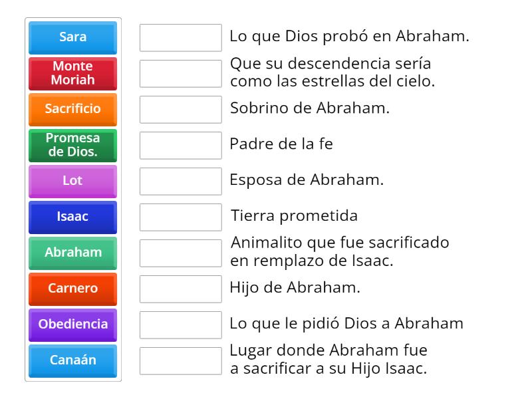The height and width of the screenshot is (399, 532).
Task: Click the answer box next to 'Sobrino de Abraham'
Action: [x=181, y=110]
